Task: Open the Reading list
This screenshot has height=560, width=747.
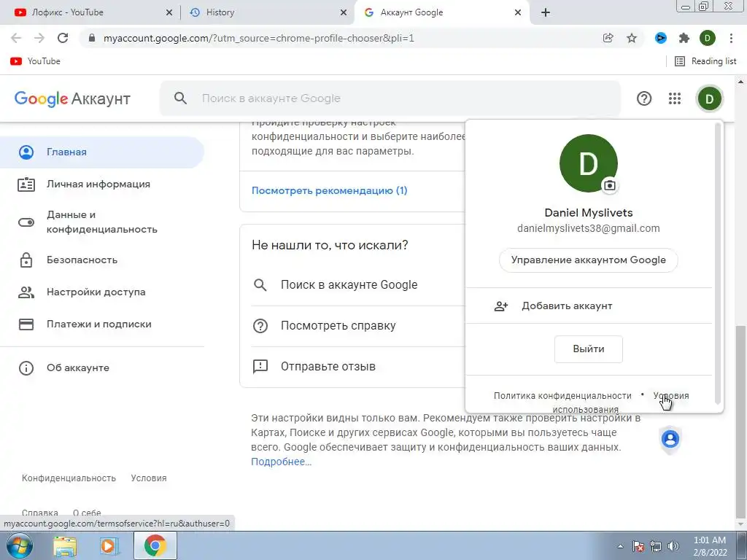Action: tap(705, 61)
